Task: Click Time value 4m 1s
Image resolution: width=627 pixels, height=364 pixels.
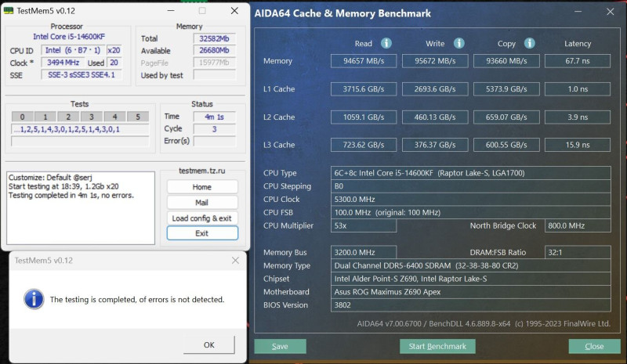Action: point(214,117)
